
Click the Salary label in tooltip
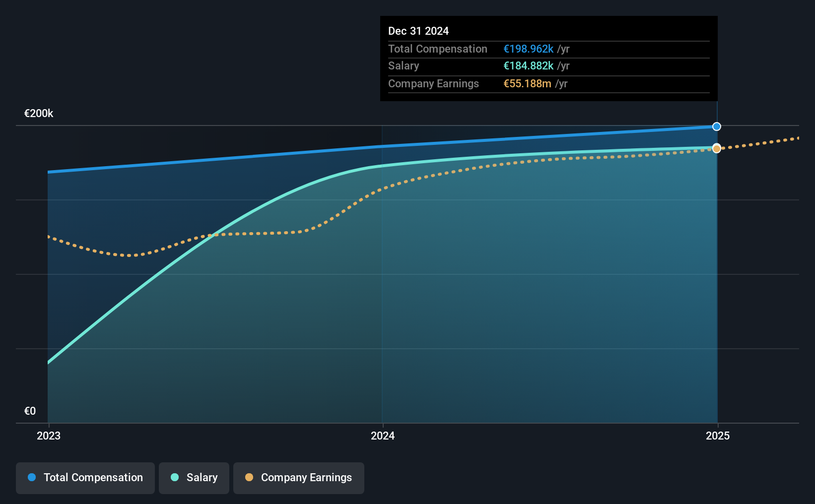[x=404, y=65]
